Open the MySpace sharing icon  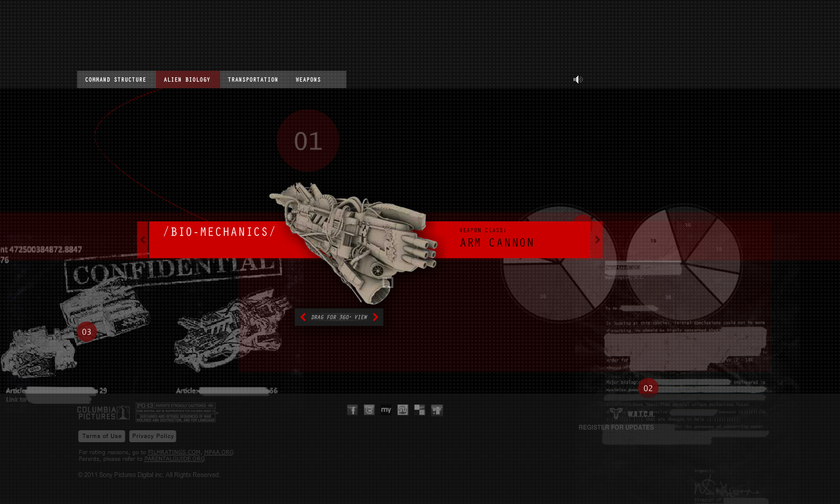coord(386,410)
